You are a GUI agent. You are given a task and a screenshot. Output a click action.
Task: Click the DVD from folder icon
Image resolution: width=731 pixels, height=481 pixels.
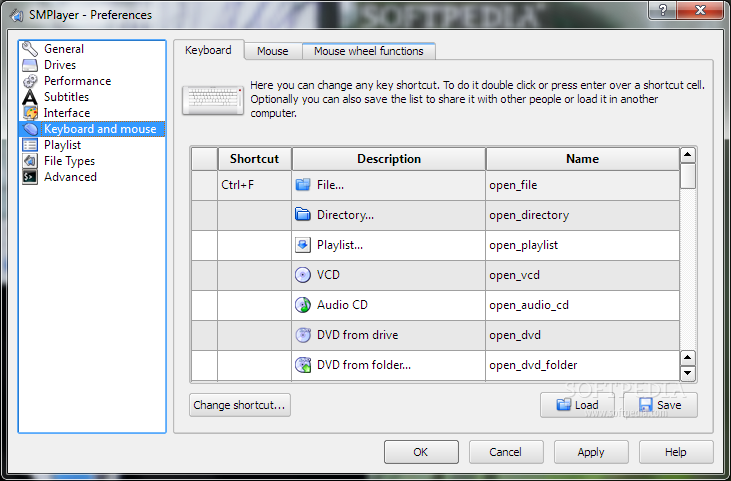[x=303, y=364]
